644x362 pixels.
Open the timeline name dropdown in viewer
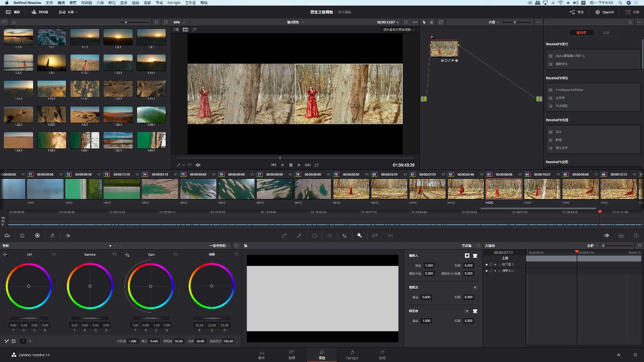coord(295,22)
